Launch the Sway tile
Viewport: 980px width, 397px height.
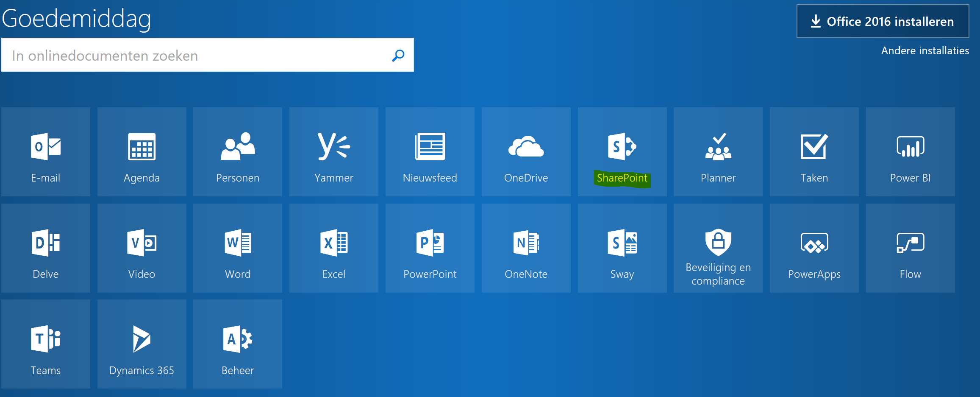click(622, 248)
